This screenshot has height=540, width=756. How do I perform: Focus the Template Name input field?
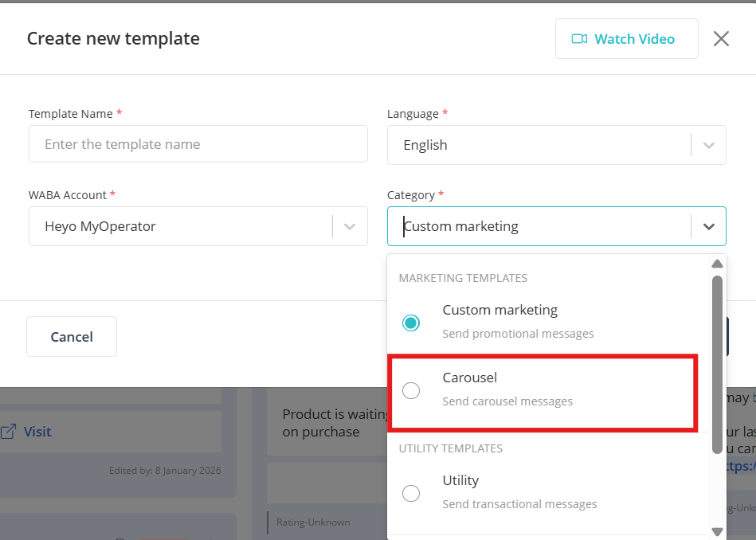click(198, 144)
